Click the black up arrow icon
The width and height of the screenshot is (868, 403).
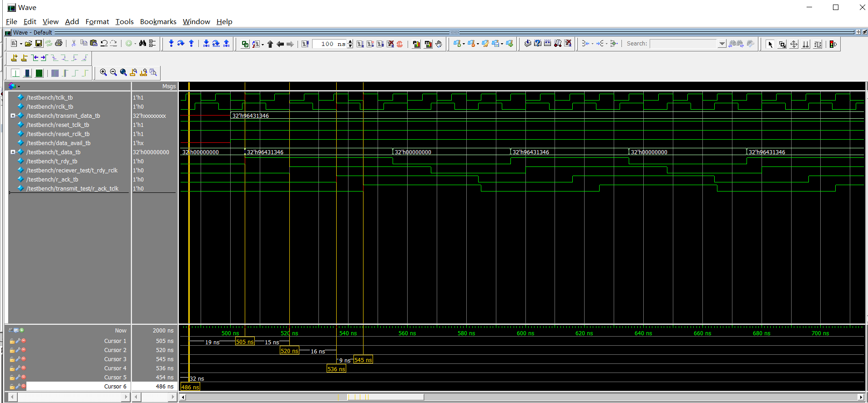click(270, 44)
